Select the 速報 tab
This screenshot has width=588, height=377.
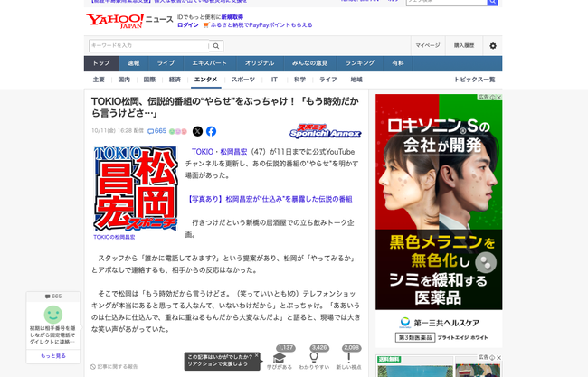click(134, 63)
